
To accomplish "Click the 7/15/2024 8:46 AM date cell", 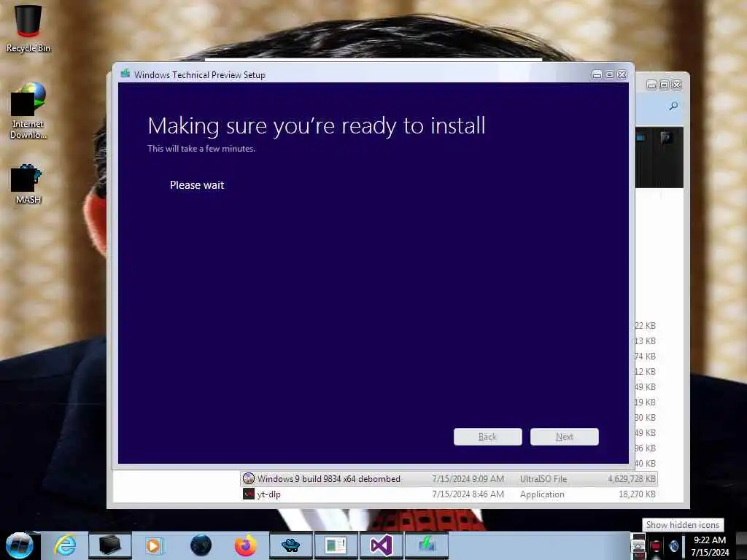I will (468, 494).
